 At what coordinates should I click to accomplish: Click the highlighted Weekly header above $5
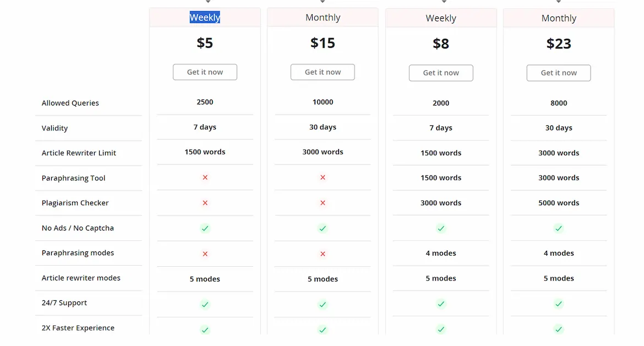click(205, 18)
